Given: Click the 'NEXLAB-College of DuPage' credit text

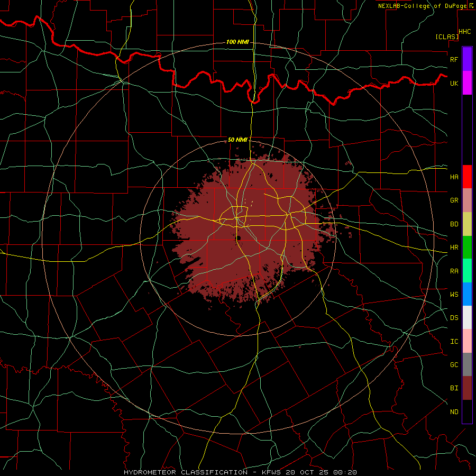Looking at the screenshot, I should pos(422,6).
